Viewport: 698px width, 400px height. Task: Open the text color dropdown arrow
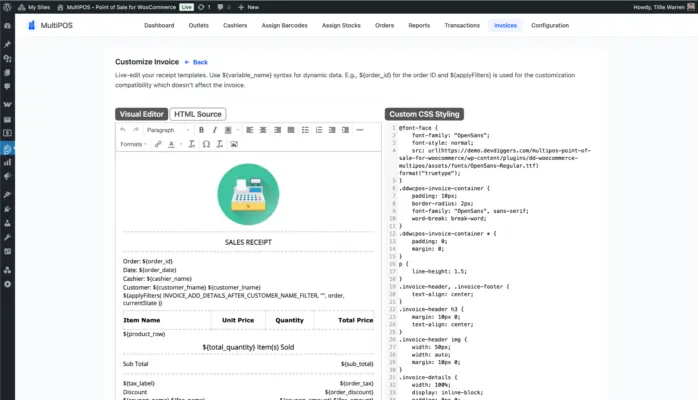click(181, 144)
